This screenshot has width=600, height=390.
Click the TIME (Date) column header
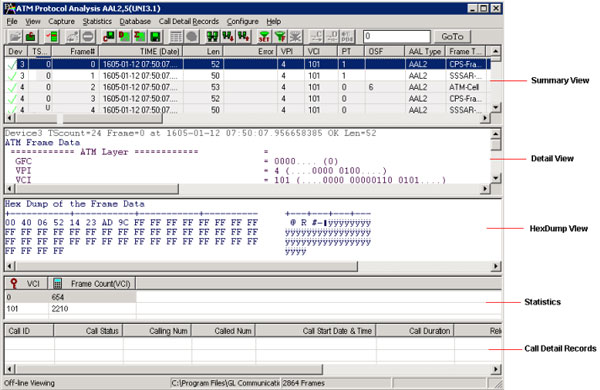141,52
